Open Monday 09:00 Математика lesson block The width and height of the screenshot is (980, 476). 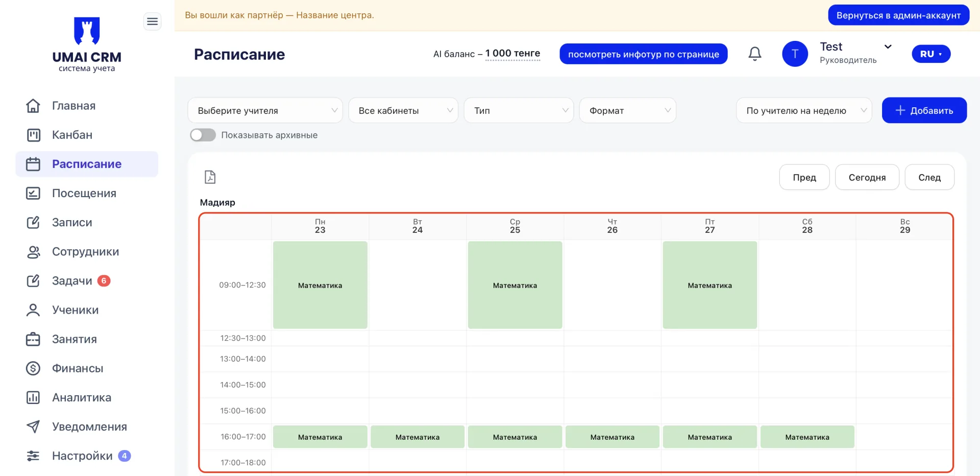click(320, 285)
